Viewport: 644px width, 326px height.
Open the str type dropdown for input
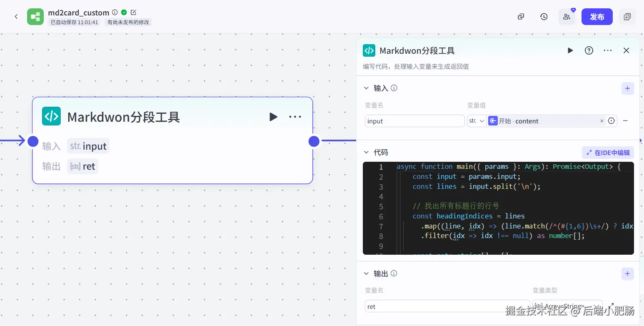pos(477,121)
